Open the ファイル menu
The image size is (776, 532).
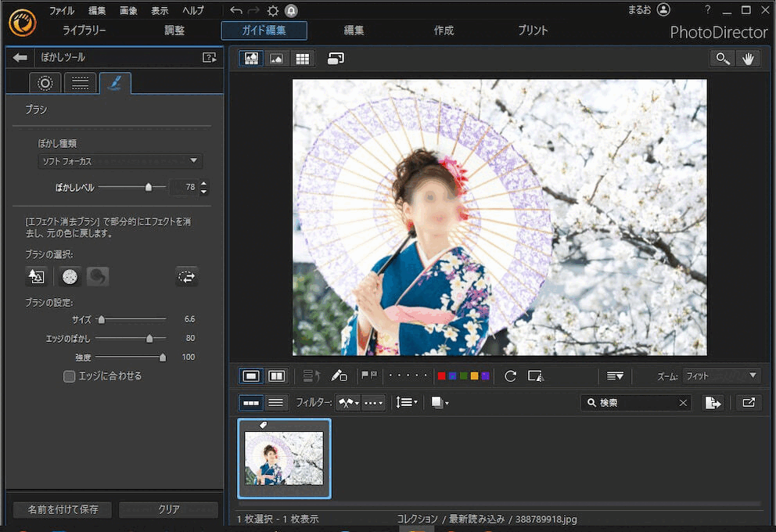(x=61, y=10)
